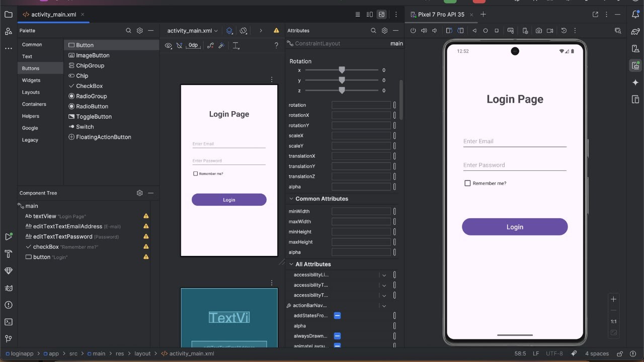Open the Guidelines dropdown in design toolbar
This screenshot has width=644, height=362.
[235, 45]
